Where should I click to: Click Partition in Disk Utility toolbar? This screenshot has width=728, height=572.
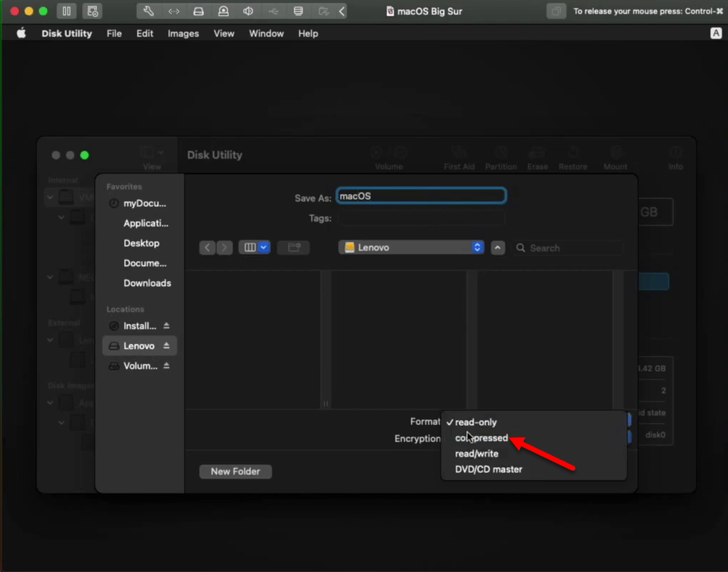pyautogui.click(x=501, y=158)
